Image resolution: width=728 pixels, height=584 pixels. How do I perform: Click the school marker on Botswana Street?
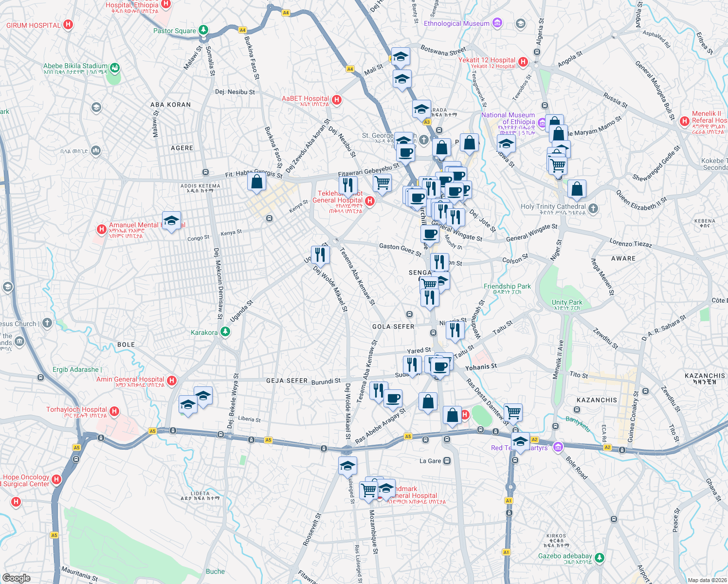400,57
